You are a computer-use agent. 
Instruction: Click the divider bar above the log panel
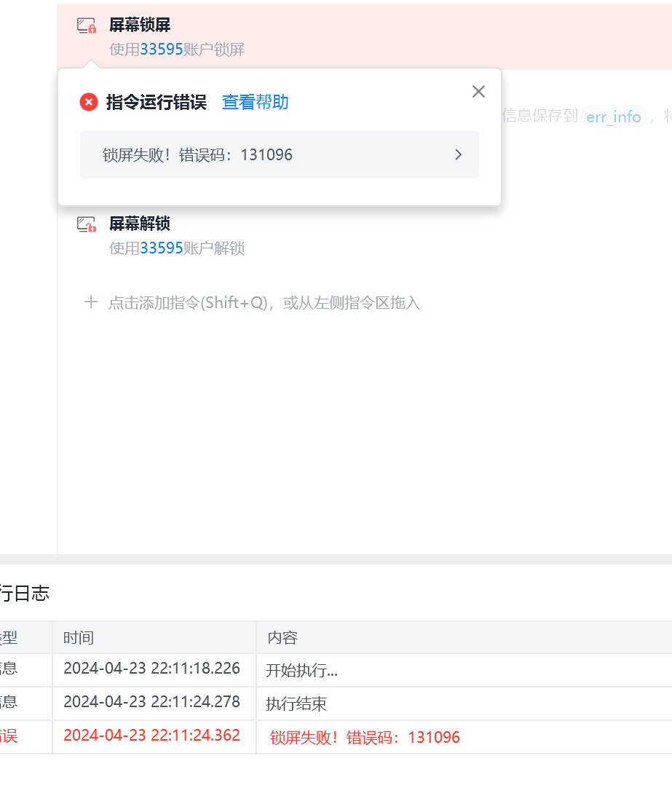[336, 559]
